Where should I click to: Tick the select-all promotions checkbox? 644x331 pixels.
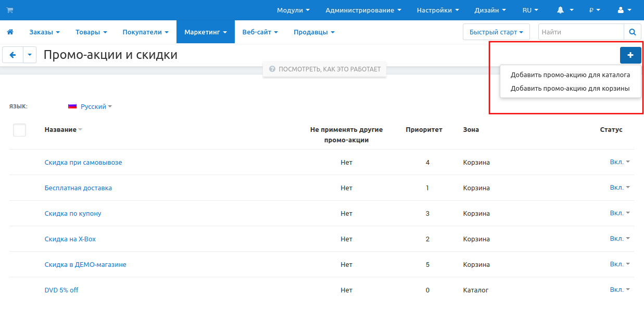point(19,130)
